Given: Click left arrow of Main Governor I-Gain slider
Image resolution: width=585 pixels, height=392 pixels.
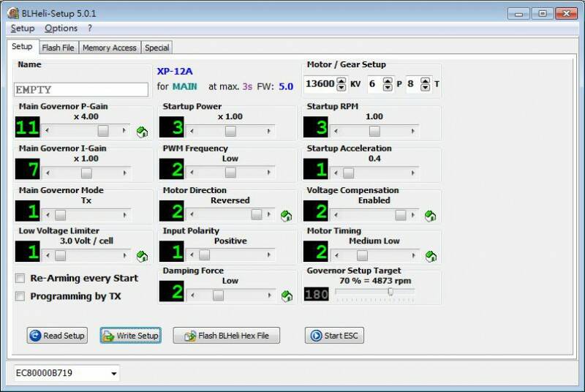Looking at the screenshot, I should [48, 173].
